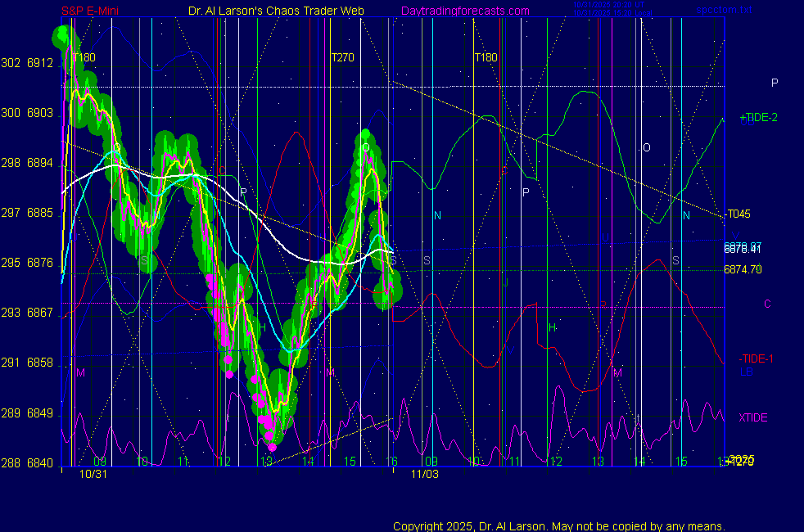
Task: Click the T180 marker in the 11/03 session
Action: [x=486, y=57]
